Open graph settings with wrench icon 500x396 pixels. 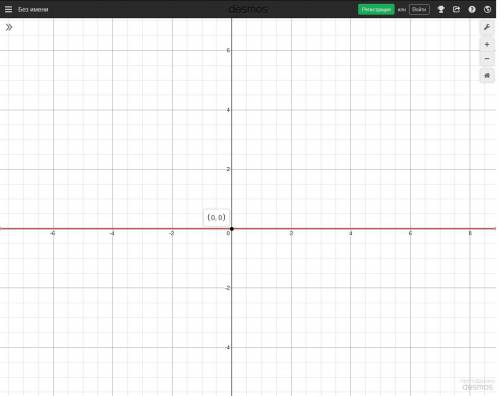(487, 27)
